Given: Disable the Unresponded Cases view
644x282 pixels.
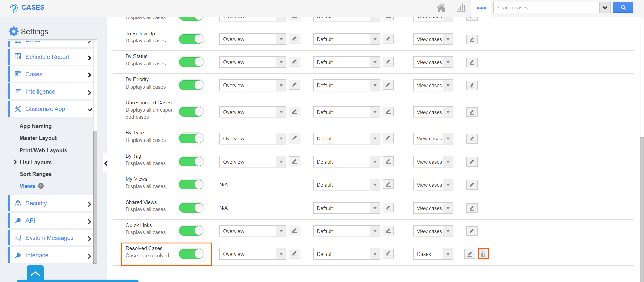Looking at the screenshot, I should pyautogui.click(x=191, y=112).
